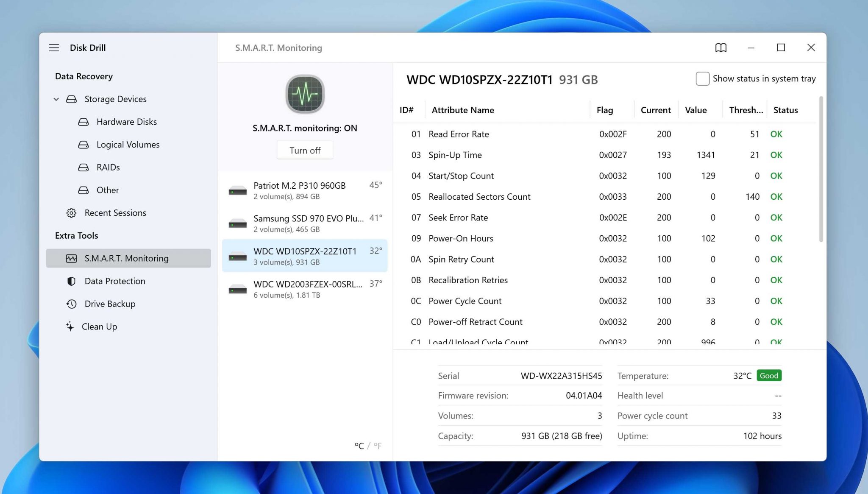Click the Patriot M.2 P310 disk icon
The height and width of the screenshot is (494, 868).
(238, 191)
